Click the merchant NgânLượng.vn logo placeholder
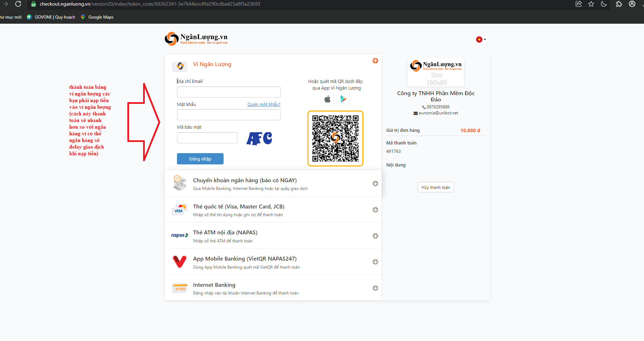 436,72
